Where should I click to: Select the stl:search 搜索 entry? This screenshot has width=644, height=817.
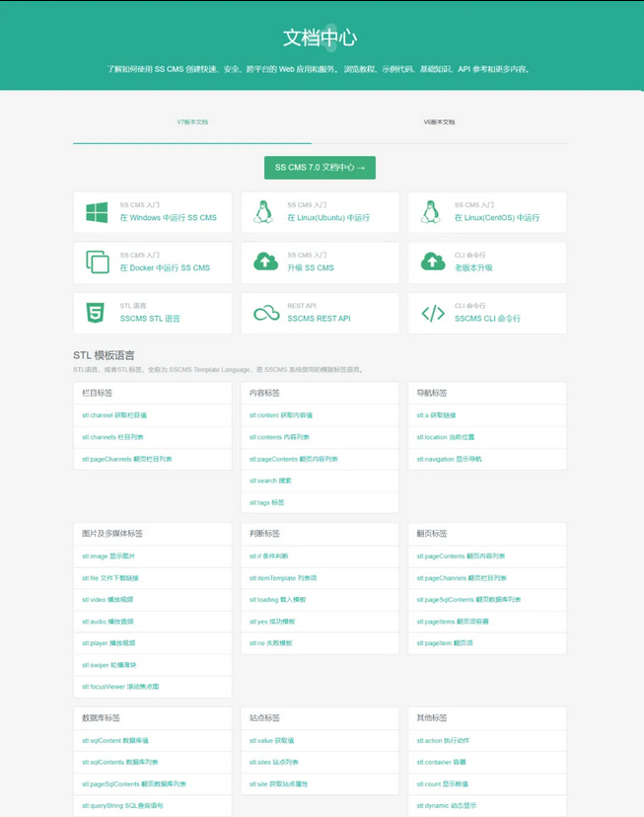tap(270, 481)
